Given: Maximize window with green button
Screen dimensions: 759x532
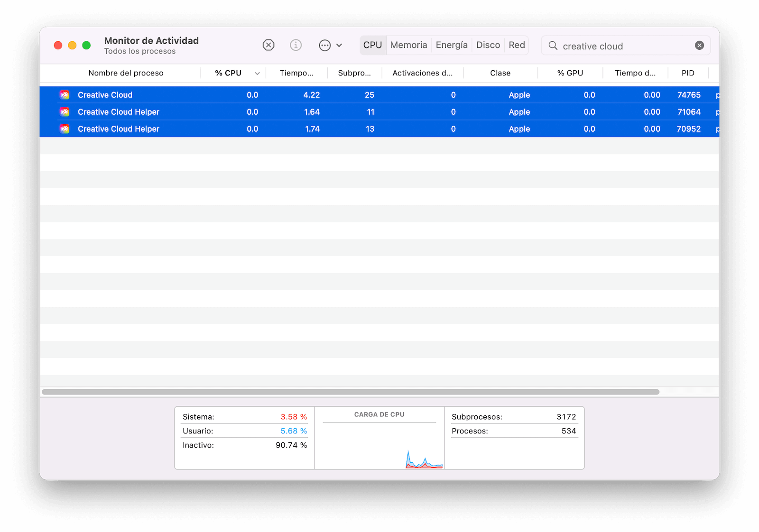Looking at the screenshot, I should click(86, 45).
